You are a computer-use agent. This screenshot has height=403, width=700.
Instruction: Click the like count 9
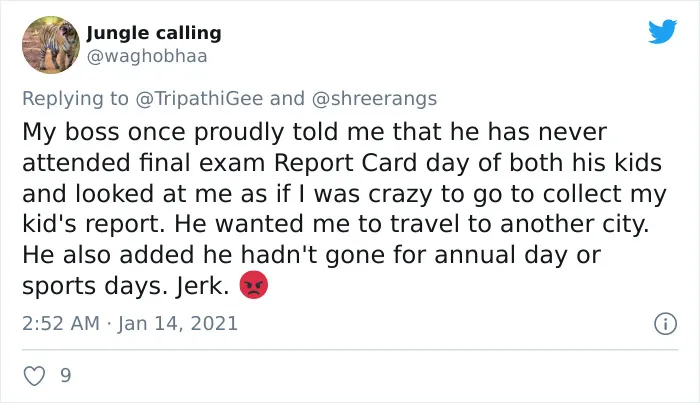(x=66, y=376)
